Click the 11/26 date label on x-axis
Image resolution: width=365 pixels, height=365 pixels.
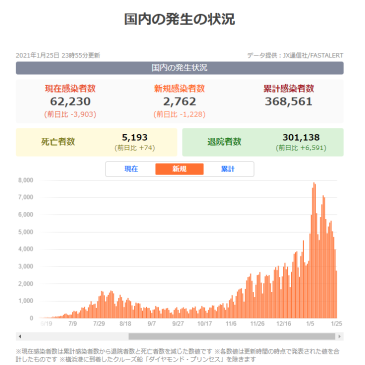tap(257, 324)
